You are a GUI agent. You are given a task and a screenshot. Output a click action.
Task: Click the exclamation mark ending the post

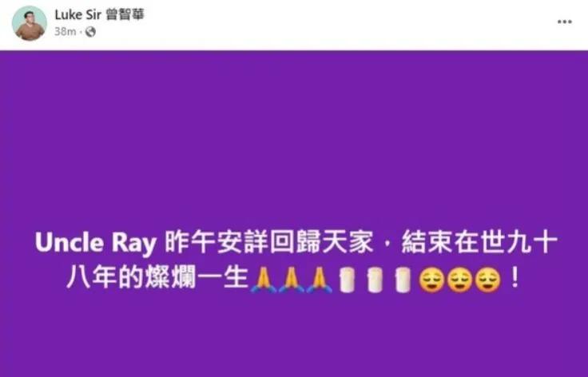tap(515, 278)
